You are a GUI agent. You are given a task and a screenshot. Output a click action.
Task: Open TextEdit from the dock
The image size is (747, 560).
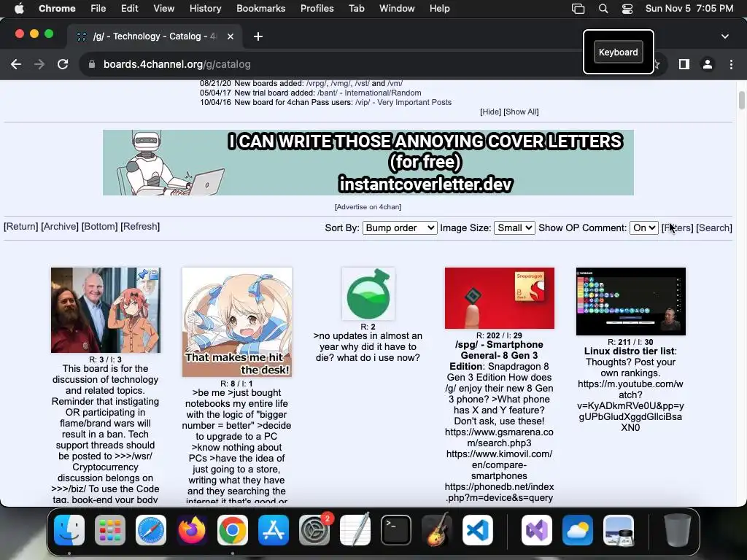[x=355, y=530]
